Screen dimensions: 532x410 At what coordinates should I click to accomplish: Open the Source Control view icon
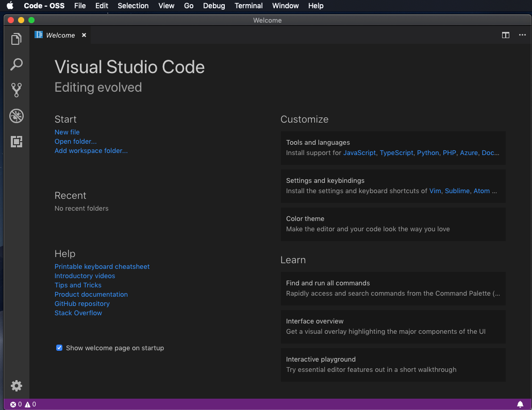[x=16, y=90]
